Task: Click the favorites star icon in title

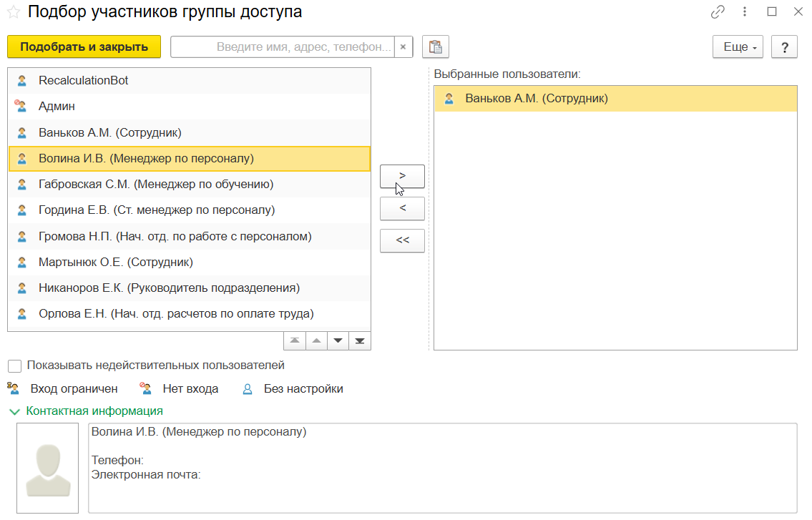Action: tap(13, 12)
